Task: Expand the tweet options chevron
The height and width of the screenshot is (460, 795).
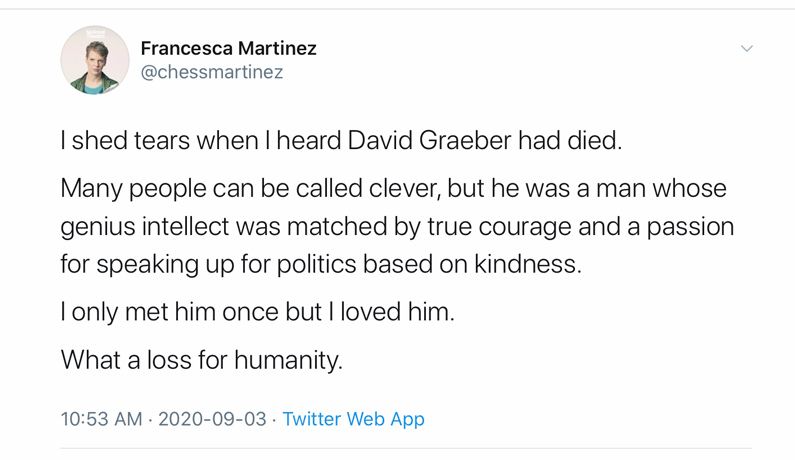Action: pos(746,48)
